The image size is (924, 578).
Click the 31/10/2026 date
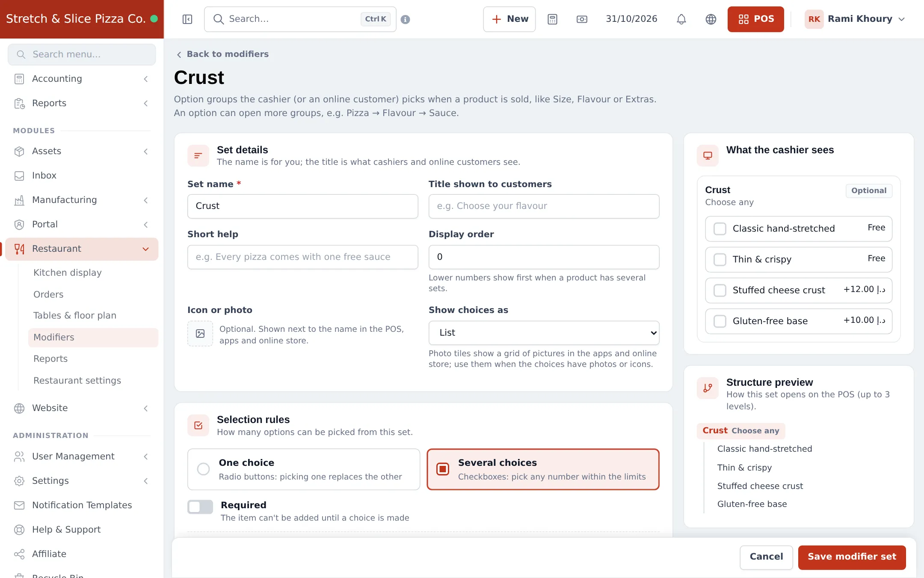pos(631,19)
